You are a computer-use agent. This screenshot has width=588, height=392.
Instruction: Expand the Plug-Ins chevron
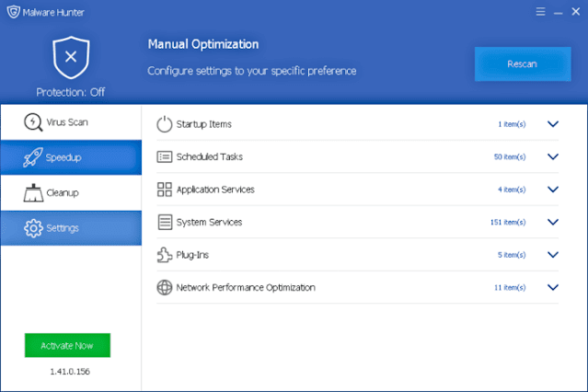(x=553, y=254)
